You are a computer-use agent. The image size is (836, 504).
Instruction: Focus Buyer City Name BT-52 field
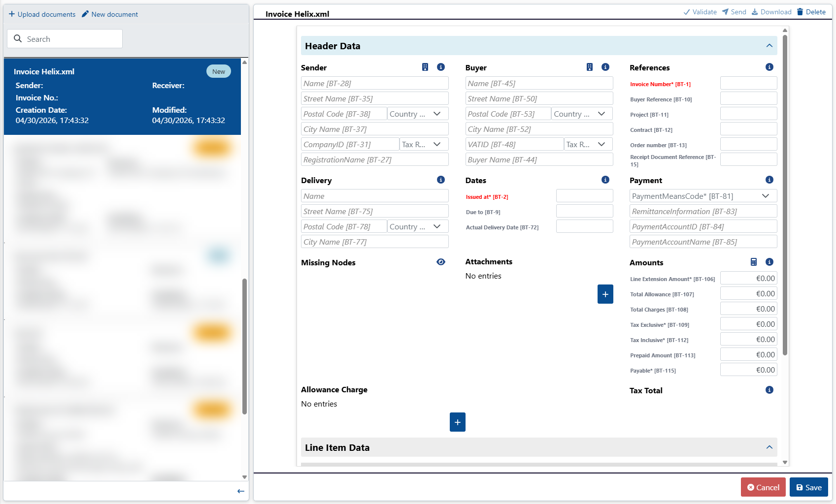[x=539, y=129]
